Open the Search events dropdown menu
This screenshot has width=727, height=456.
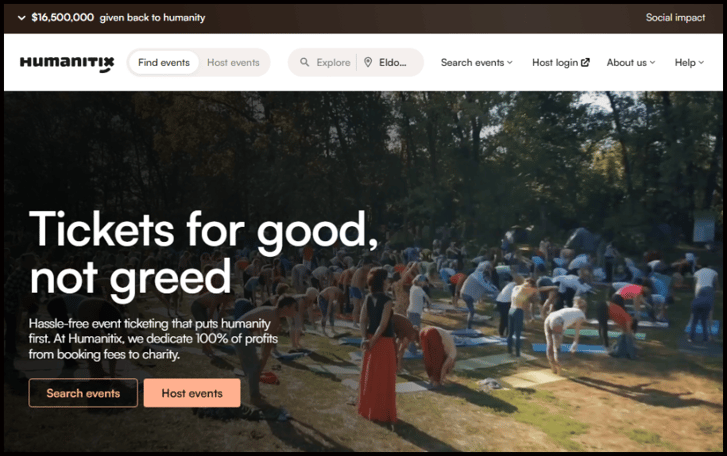[477, 62]
